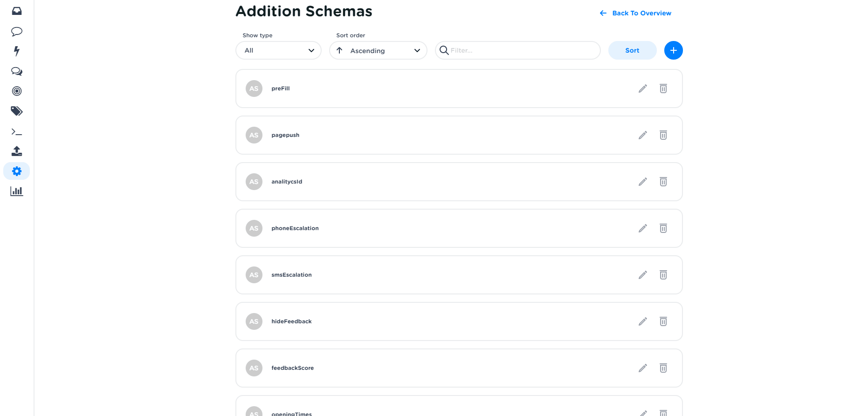Open the lightning bolt automations icon
The image size is (868, 416).
point(16,51)
